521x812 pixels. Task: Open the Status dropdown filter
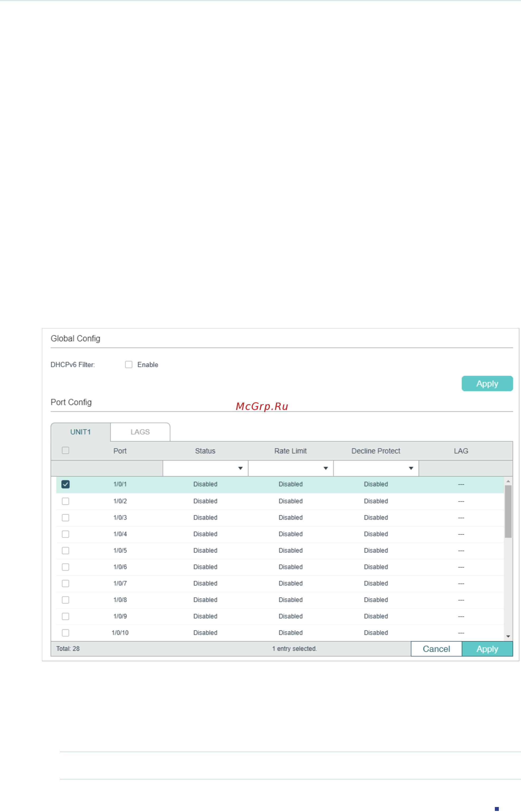pyautogui.click(x=205, y=468)
